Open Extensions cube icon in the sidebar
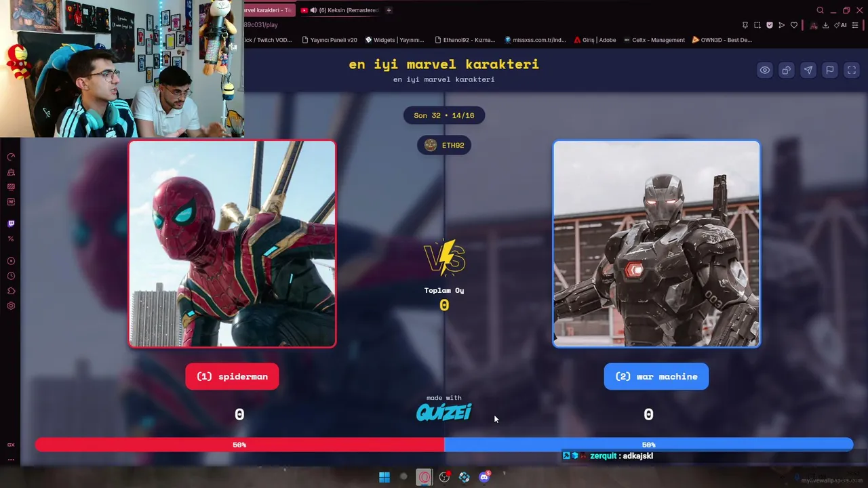 11,291
